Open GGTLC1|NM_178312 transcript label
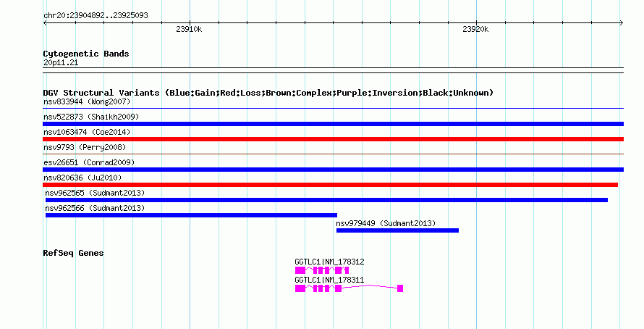This screenshot has width=644, height=329. [x=329, y=262]
